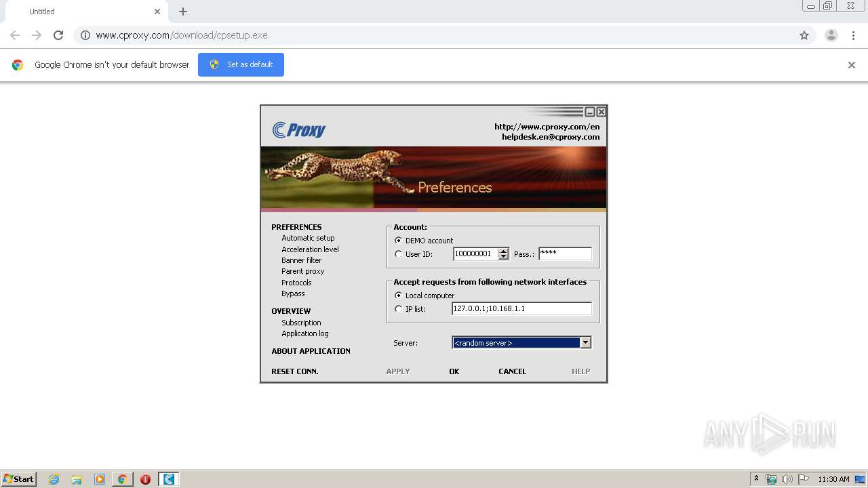Open Automatic setup preferences

pos(308,239)
